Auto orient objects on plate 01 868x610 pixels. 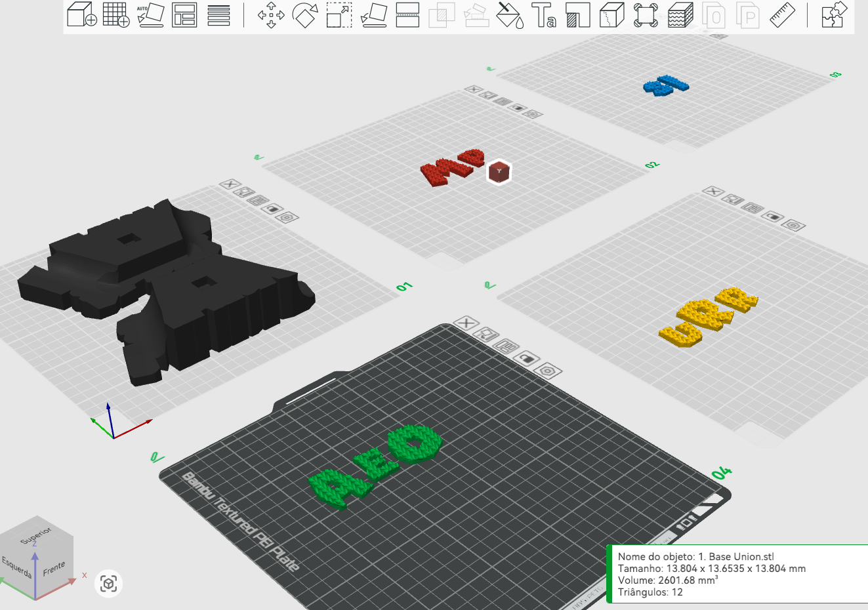click(x=244, y=192)
